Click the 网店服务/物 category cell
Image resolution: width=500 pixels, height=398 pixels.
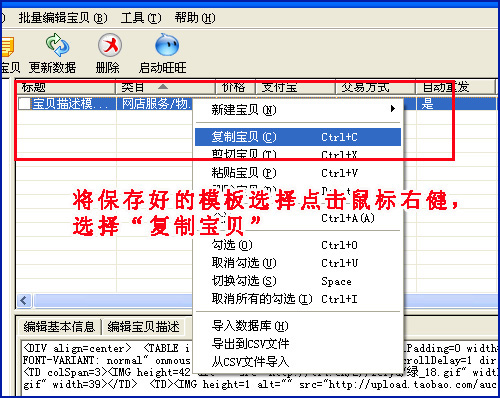click(155, 104)
